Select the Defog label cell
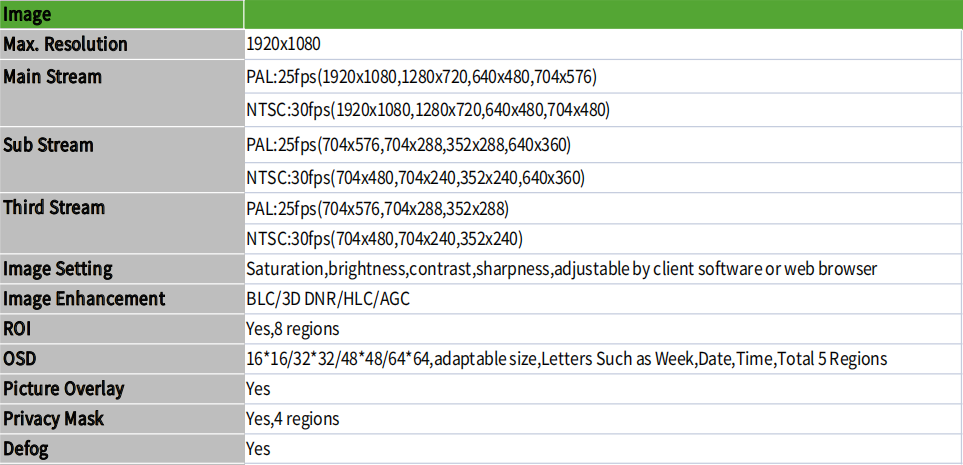963x465 pixels. pyautogui.click(x=122, y=449)
